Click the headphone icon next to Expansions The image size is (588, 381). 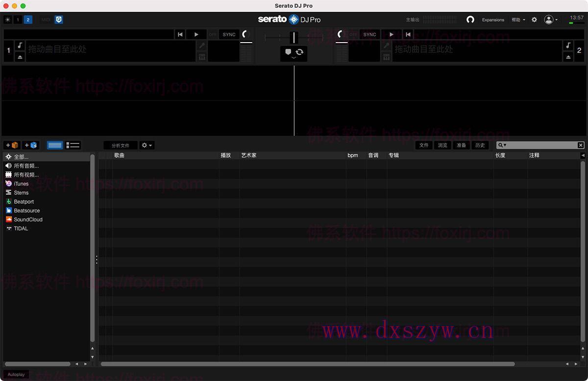pos(470,20)
